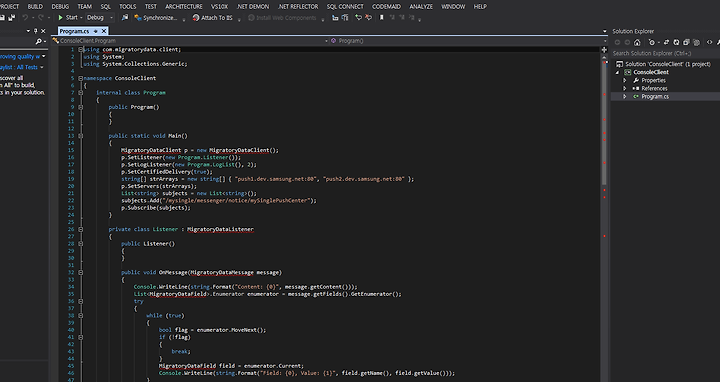Screen dimensions: 720x382
Task: Collapse the namespace ConsoleClient block
Action: 81,79
